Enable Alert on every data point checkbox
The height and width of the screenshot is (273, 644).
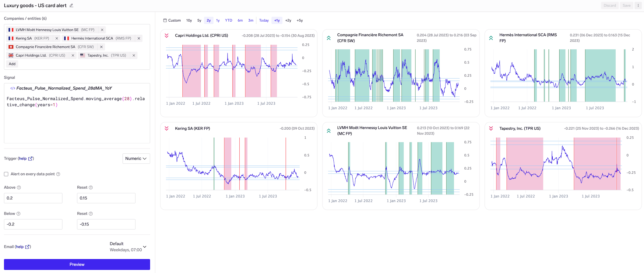coord(6,174)
